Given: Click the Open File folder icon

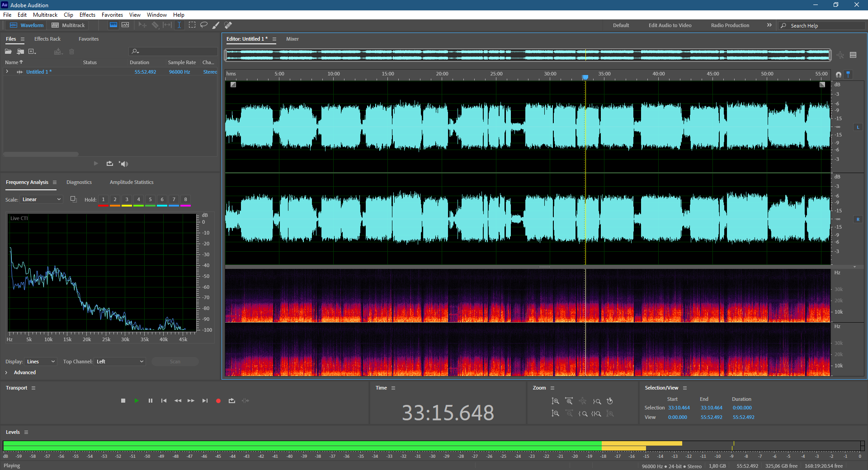Looking at the screenshot, I should point(8,52).
